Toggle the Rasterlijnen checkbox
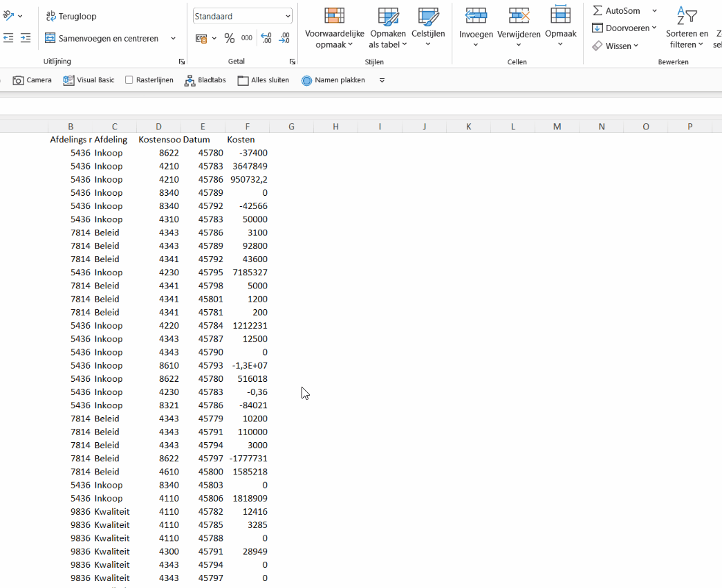 pos(129,80)
